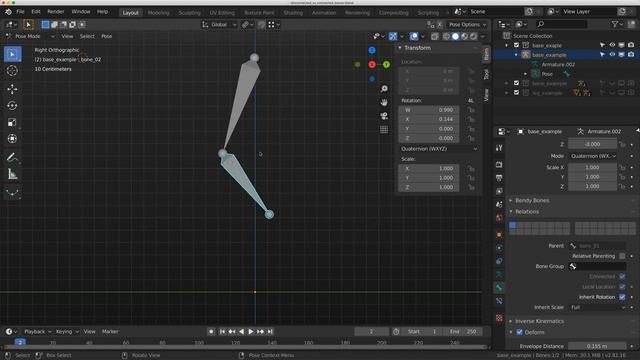Expand the Pose item in outliner

click(x=526, y=74)
